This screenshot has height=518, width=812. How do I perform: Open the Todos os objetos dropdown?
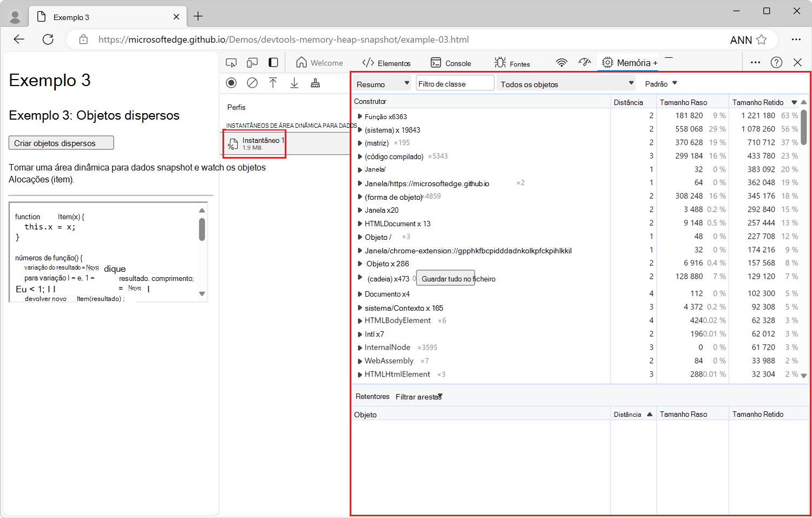pyautogui.click(x=566, y=84)
